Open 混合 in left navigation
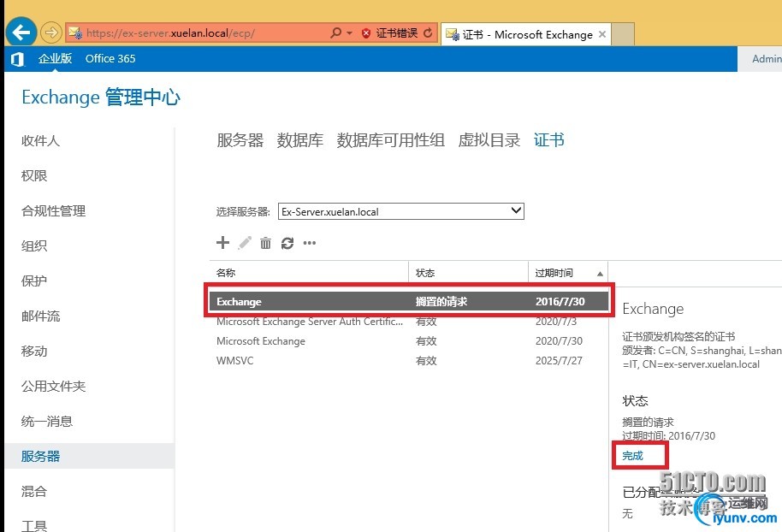Screen dimensions: 782x532 [34, 491]
